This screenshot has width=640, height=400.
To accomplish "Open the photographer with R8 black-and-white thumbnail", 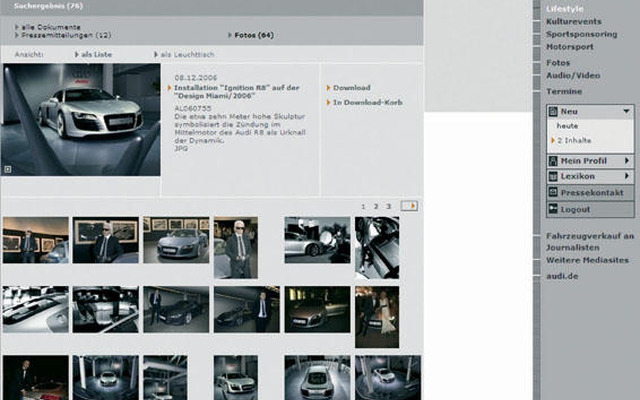I will pyautogui.click(x=317, y=240).
